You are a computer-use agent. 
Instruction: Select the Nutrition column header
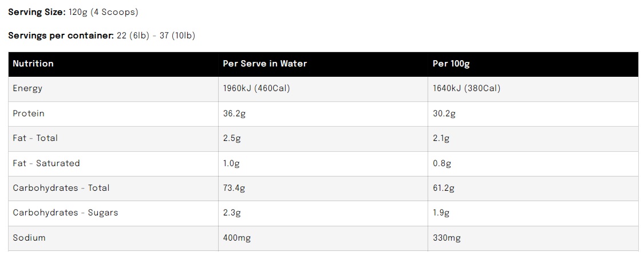click(x=33, y=64)
